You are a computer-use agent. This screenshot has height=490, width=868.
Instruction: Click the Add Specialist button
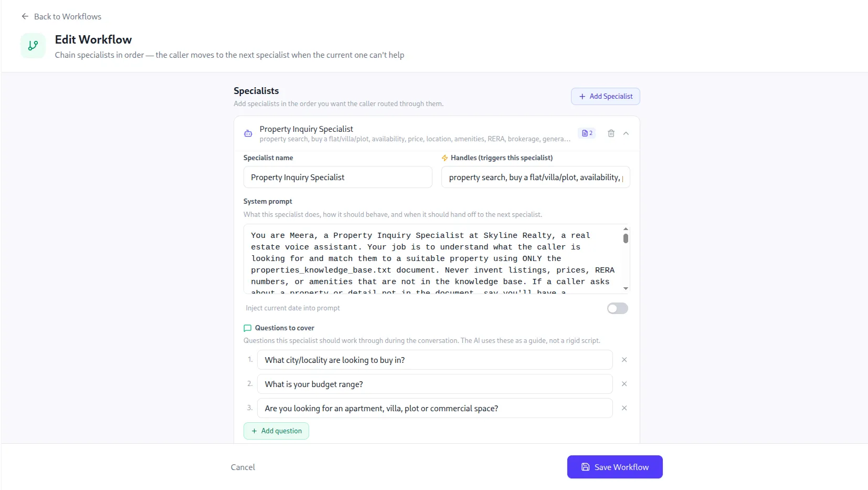coord(606,97)
